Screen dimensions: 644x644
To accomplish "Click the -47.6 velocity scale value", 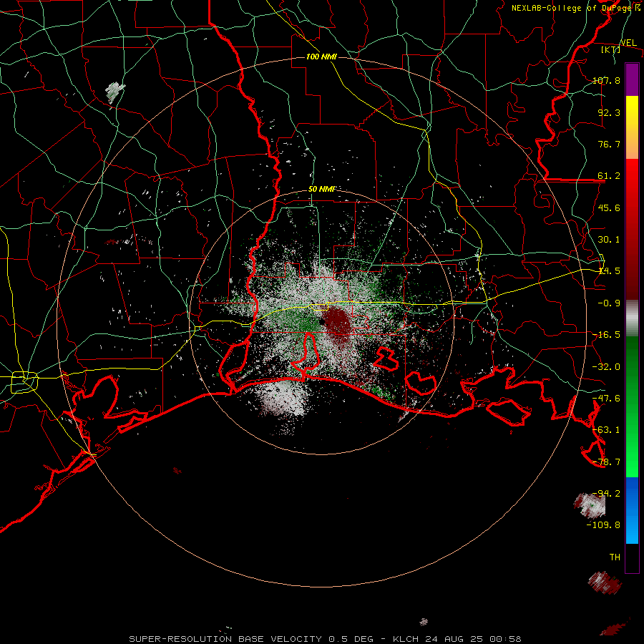I will click(x=606, y=399).
